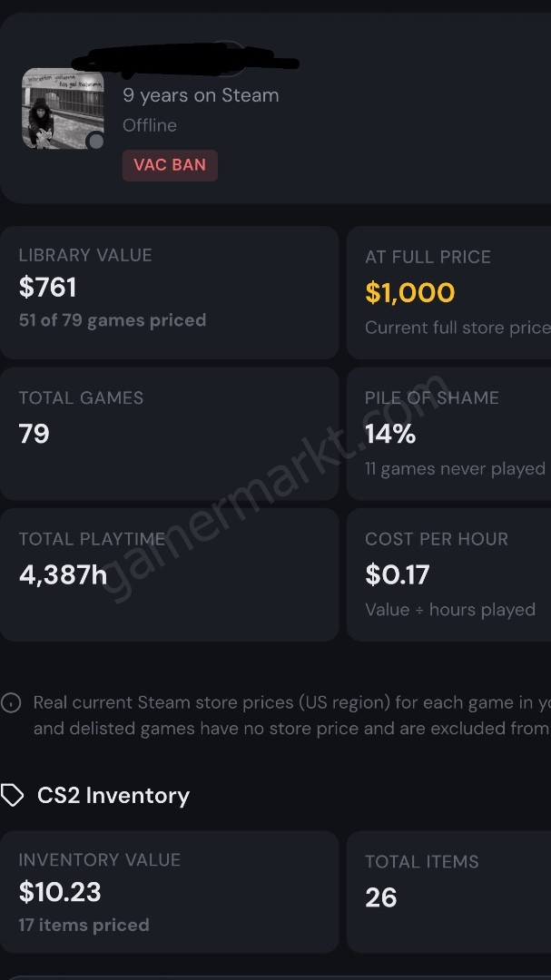The image size is (551, 980).
Task: Click the CS2 Inventory section heading
Action: point(113,796)
